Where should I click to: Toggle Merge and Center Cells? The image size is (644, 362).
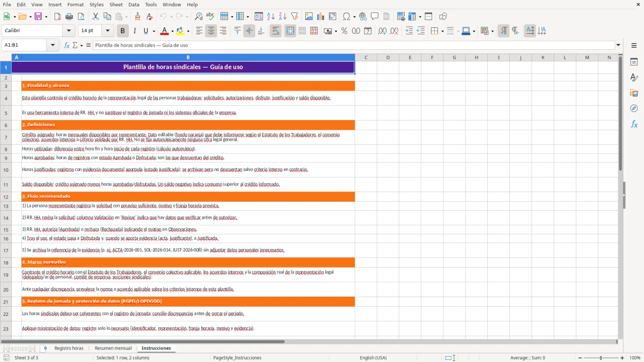[x=290, y=31]
